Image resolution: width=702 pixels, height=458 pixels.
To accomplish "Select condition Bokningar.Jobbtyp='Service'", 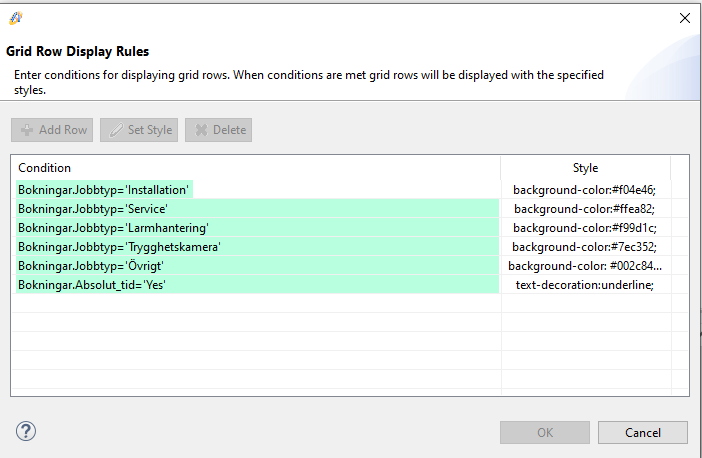I will (257, 209).
